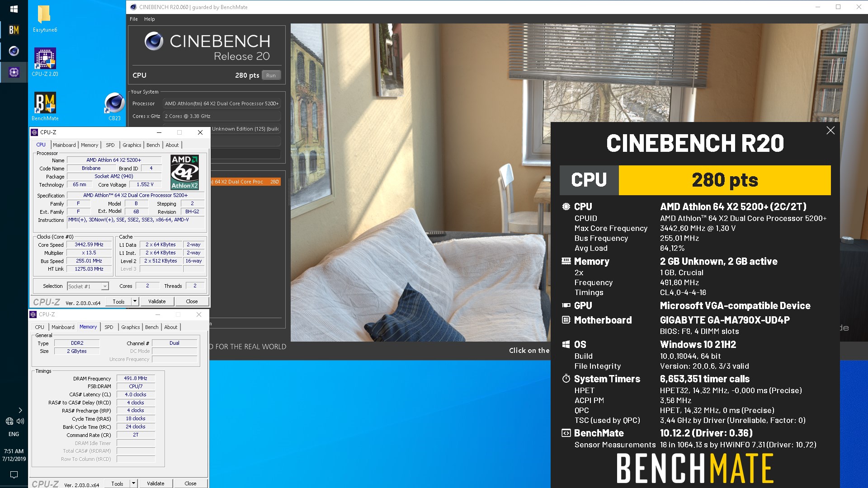Click the Multiplier x 13.5 value

pos(89,253)
